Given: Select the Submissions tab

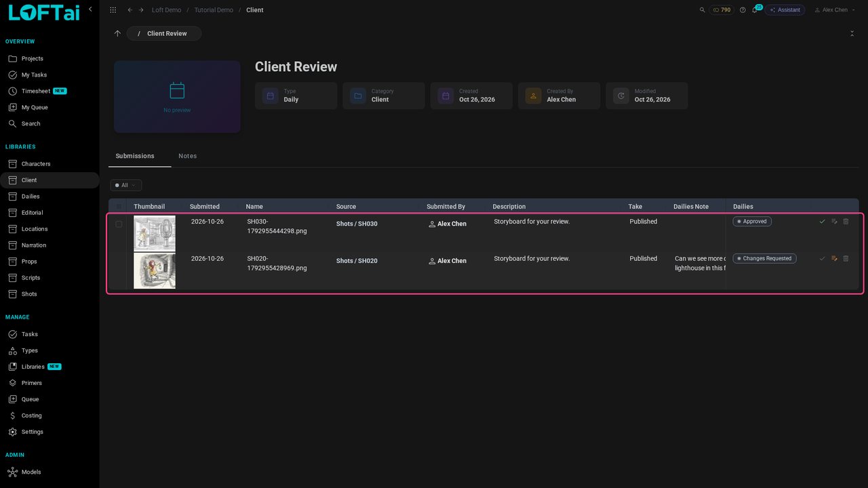Looking at the screenshot, I should (135, 156).
